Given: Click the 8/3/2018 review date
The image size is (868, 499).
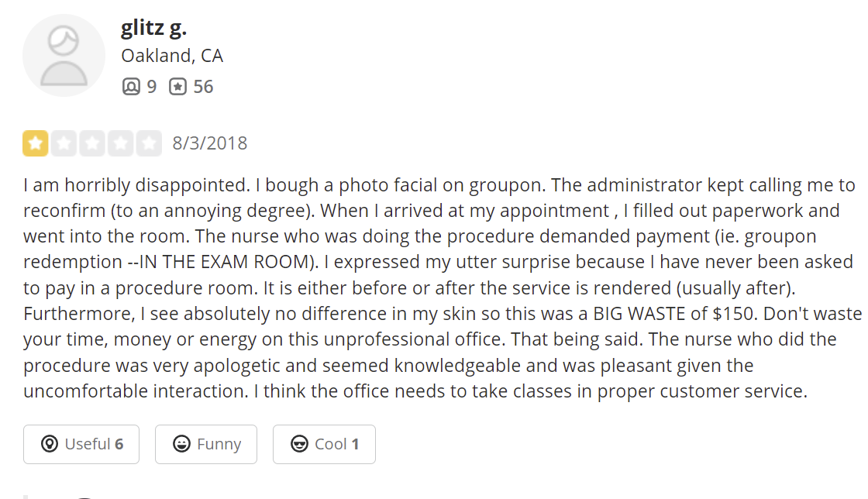Looking at the screenshot, I should pos(210,143).
